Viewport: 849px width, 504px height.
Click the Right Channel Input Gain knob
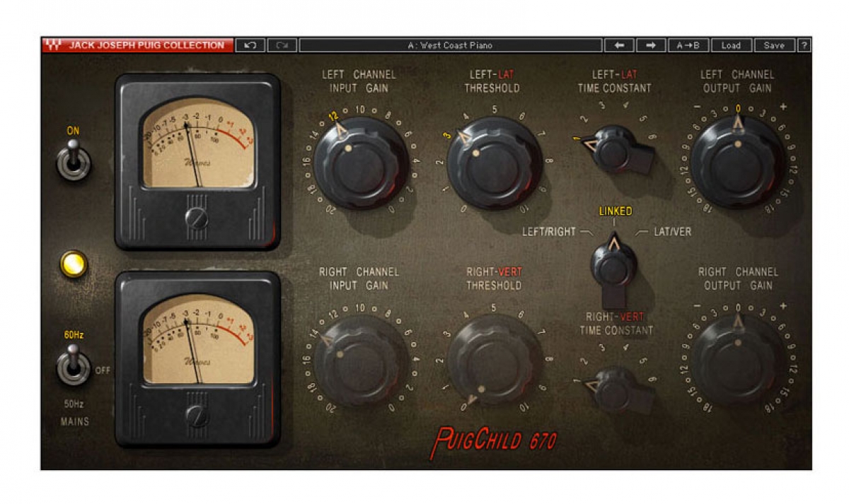pos(361,361)
